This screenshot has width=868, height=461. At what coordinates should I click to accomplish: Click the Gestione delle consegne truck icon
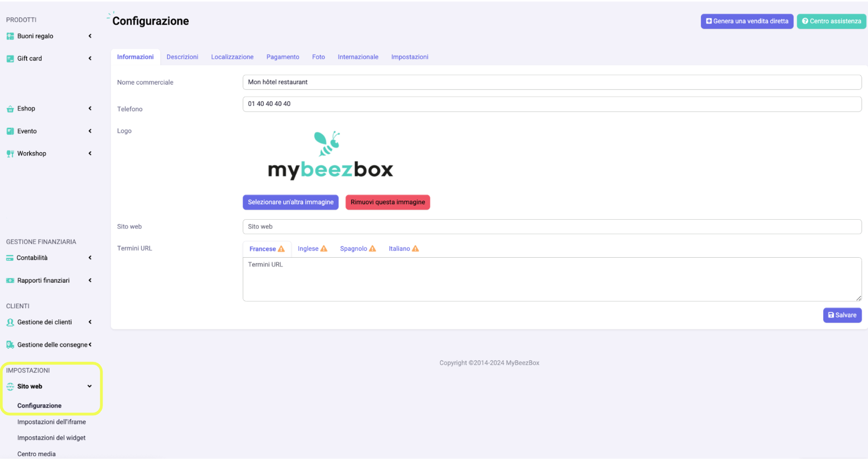pyautogui.click(x=10, y=345)
